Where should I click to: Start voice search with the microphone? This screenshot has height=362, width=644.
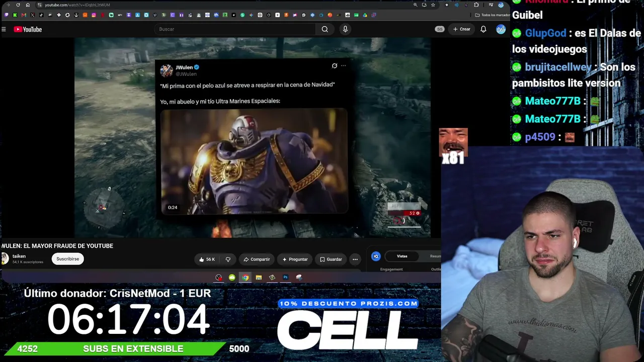345,29
